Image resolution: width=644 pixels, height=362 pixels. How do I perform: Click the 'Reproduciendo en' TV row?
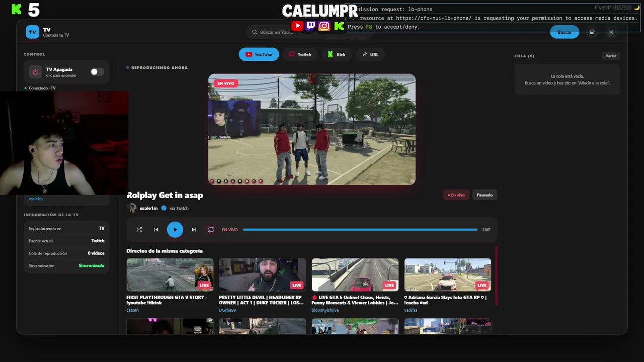(x=66, y=228)
